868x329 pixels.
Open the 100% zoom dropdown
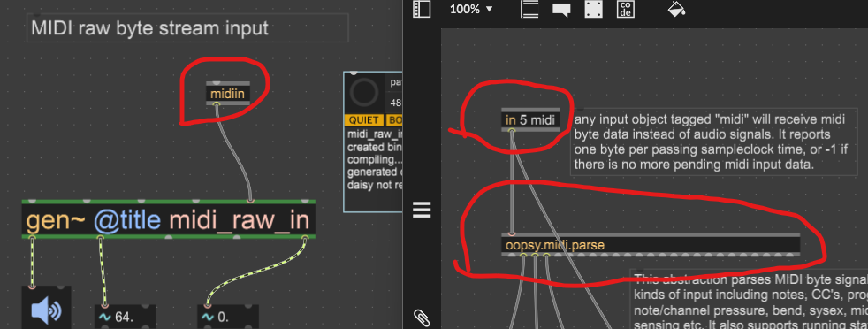point(470,10)
